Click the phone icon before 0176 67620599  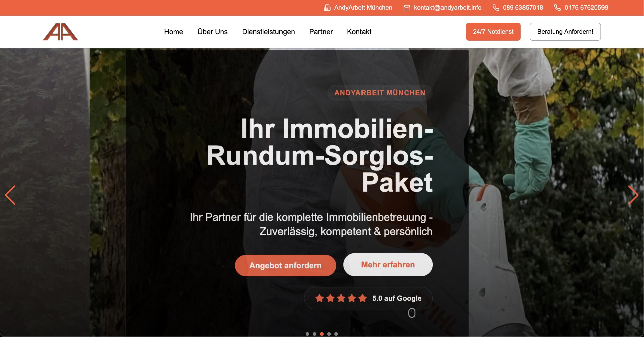click(557, 8)
